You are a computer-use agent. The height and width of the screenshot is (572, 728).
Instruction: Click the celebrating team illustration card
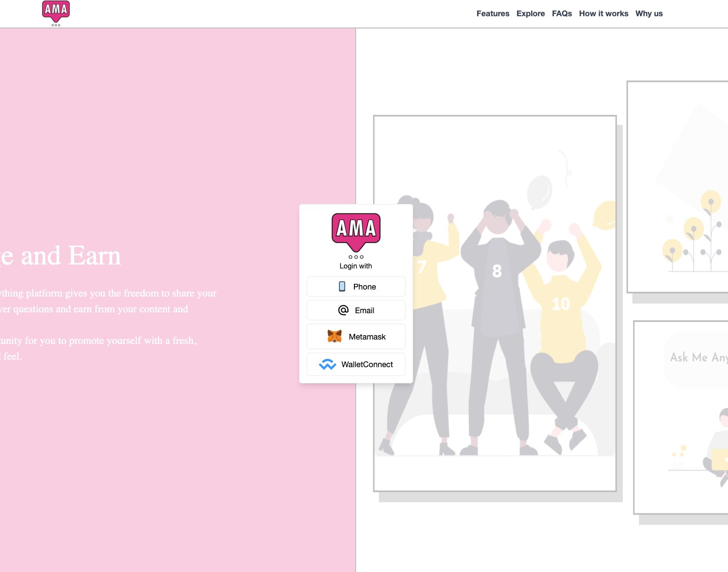click(x=495, y=303)
